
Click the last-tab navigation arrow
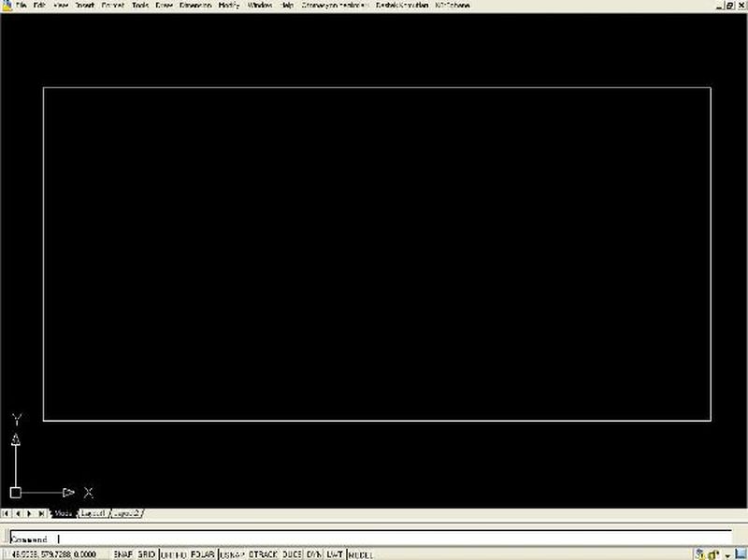[41, 513]
